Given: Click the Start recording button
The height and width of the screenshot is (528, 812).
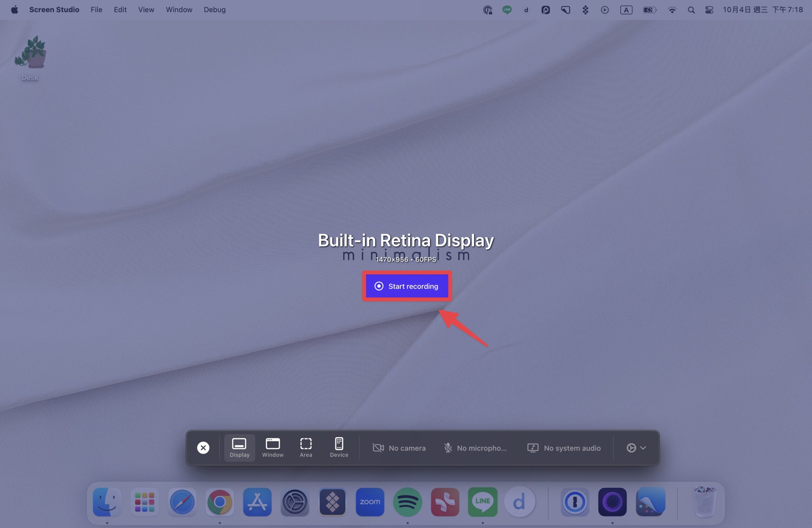Looking at the screenshot, I should pos(407,286).
